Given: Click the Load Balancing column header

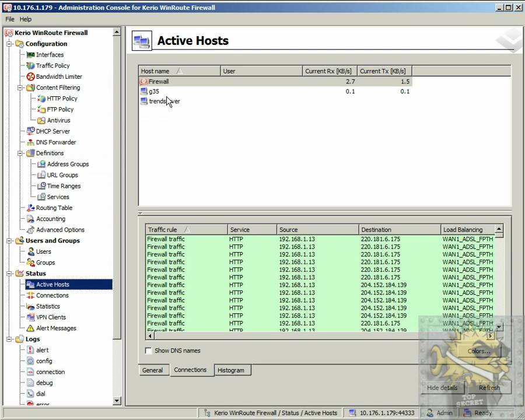Looking at the screenshot, I should coord(467,230).
